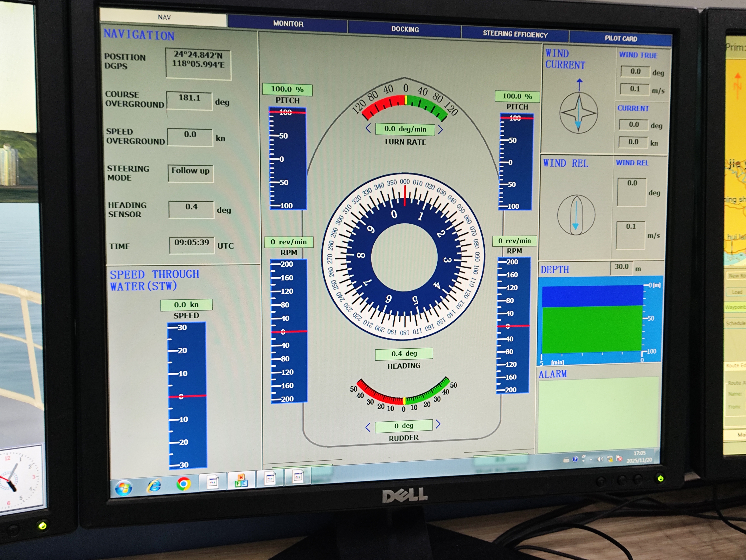Click the Windows Start orb

[x=123, y=488]
